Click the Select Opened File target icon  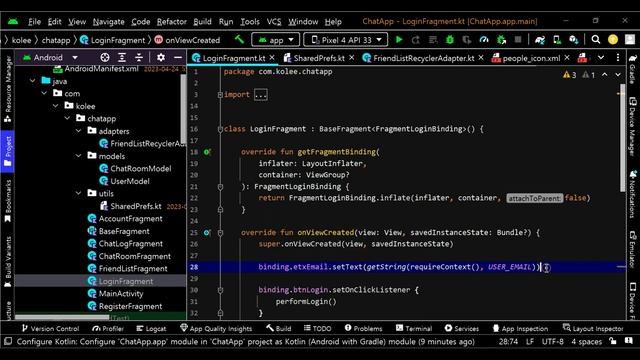tap(105, 58)
